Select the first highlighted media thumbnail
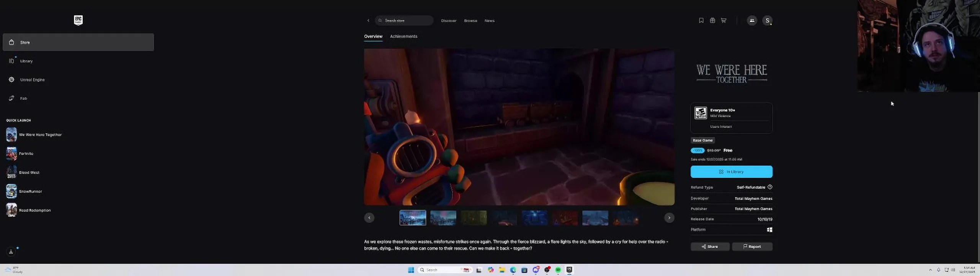Screen dimensions: 980x276 click(413, 218)
